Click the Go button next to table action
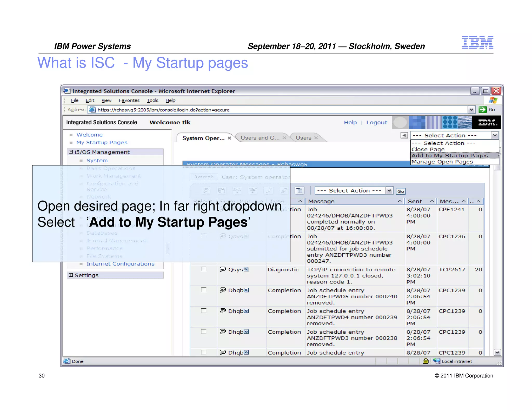 pyautogui.click(x=401, y=191)
